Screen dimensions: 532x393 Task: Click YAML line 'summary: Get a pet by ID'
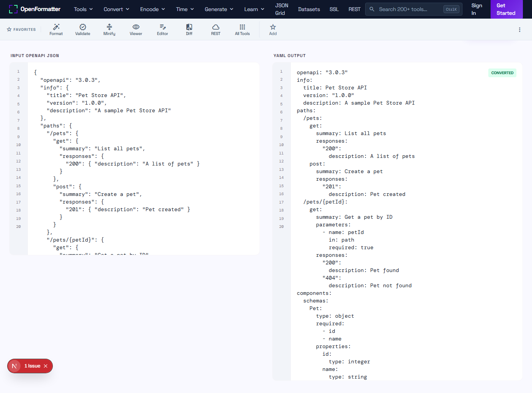tap(354, 217)
